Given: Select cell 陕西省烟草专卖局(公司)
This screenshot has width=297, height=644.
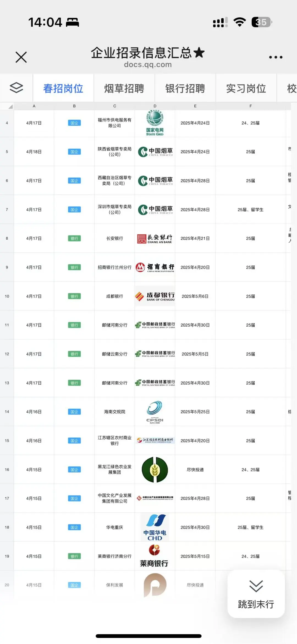Looking at the screenshot, I should click(115, 152).
